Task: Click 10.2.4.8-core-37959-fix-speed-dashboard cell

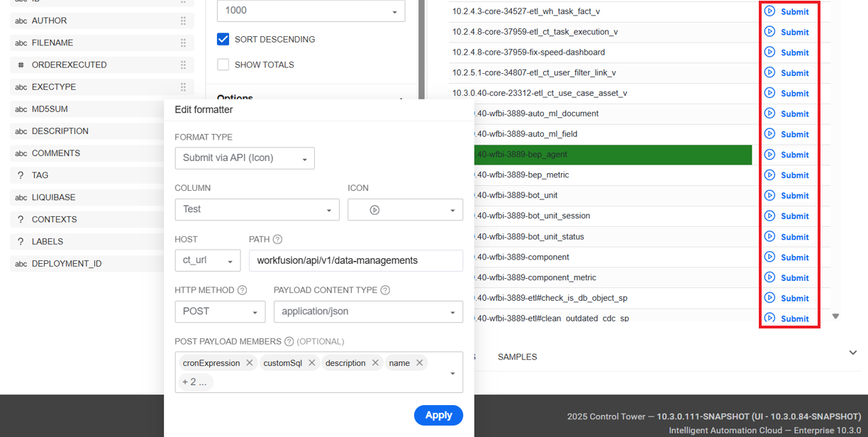Action: (x=602, y=52)
